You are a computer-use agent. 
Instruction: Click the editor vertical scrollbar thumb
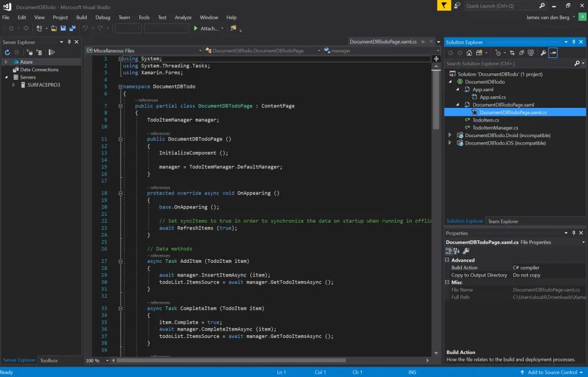click(436, 99)
